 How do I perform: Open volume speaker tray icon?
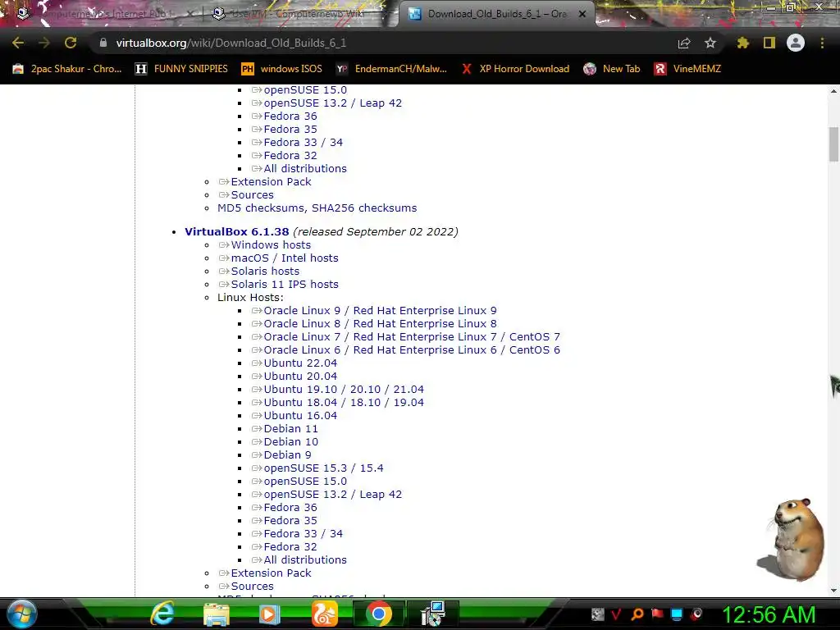pyautogui.click(x=697, y=614)
